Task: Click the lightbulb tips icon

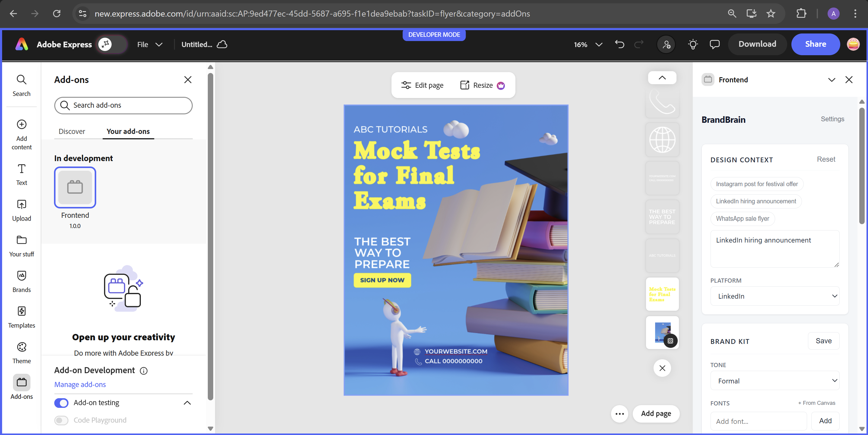Action: pos(693,44)
